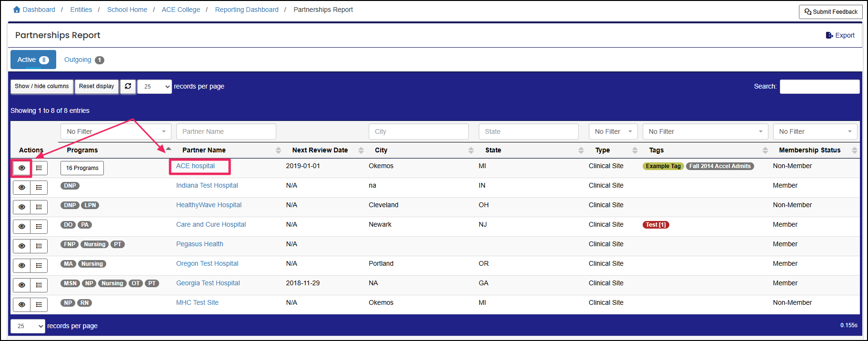View Indiana Test Hospital via eye icon

(x=22, y=188)
